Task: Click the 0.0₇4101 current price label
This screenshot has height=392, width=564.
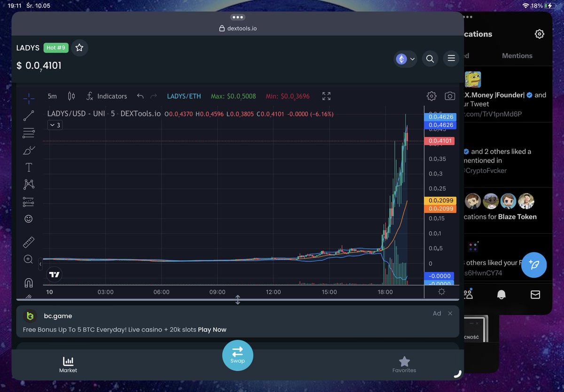Action: (x=439, y=141)
